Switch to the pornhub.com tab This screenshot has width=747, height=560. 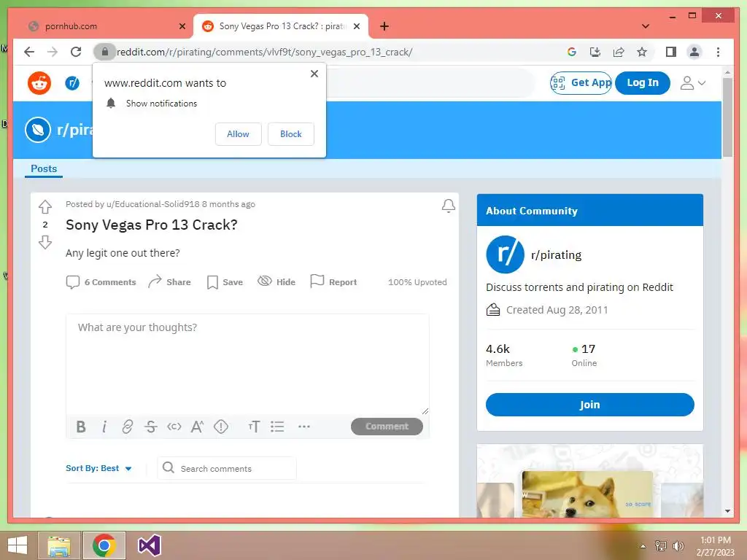(x=106, y=26)
